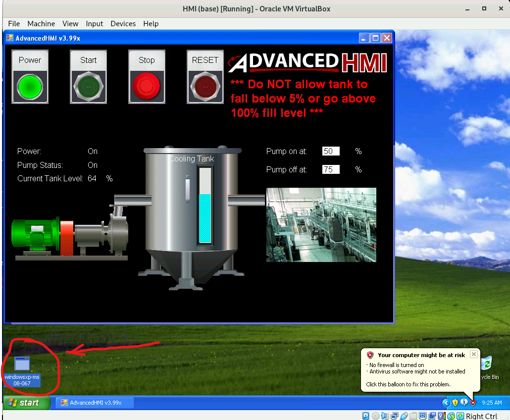Click the VirtualBox audio status icon

click(385, 416)
